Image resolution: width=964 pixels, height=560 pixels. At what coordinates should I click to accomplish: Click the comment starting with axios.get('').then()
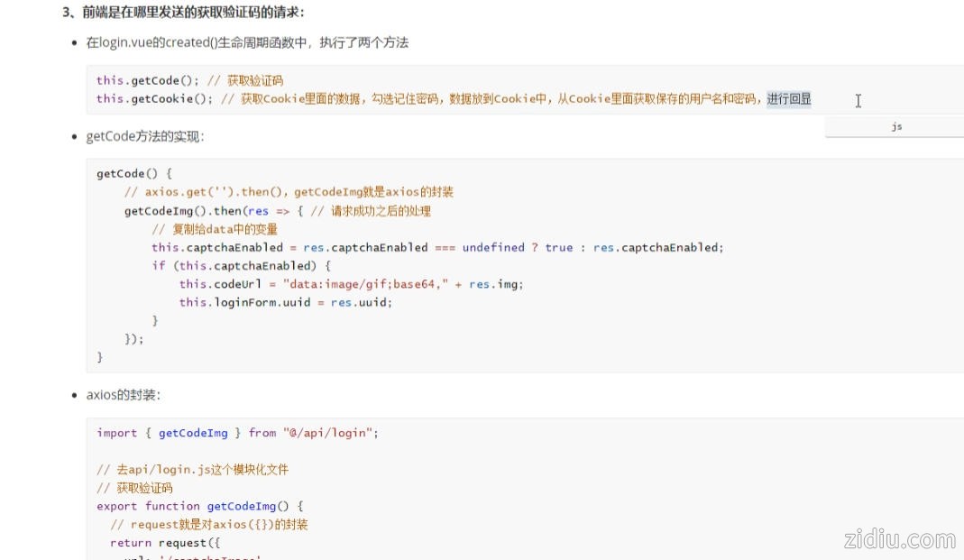[289, 192]
